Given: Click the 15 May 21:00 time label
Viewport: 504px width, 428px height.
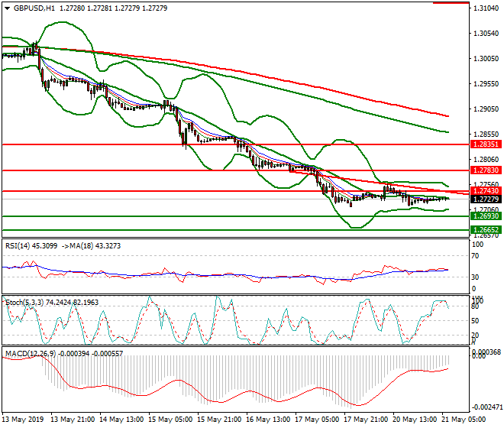Looking at the screenshot, I should (x=219, y=420).
